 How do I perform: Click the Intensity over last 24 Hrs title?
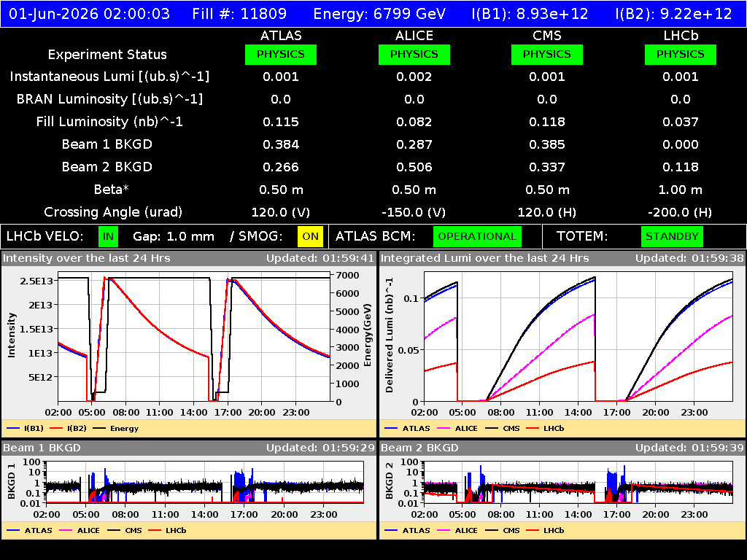coord(87,259)
